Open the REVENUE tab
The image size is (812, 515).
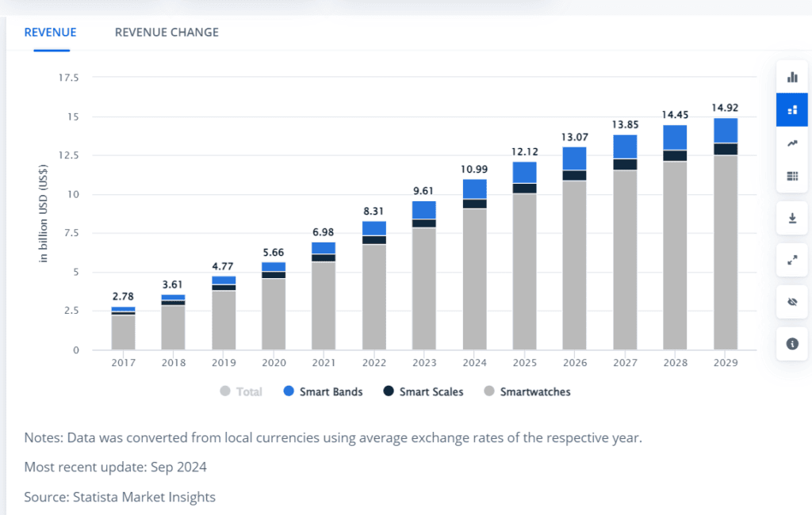50,32
